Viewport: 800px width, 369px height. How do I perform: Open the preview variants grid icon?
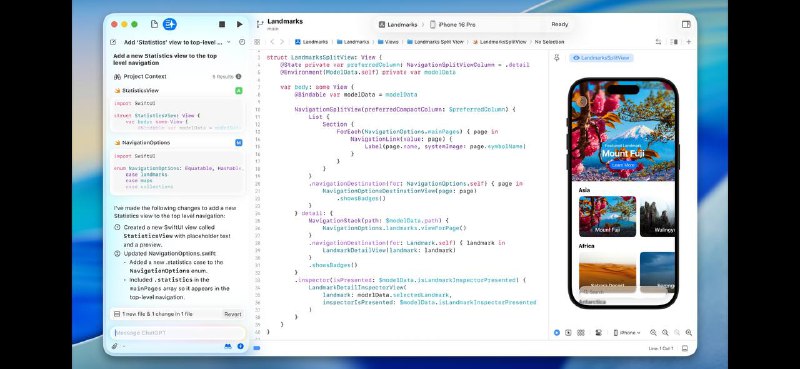581,332
